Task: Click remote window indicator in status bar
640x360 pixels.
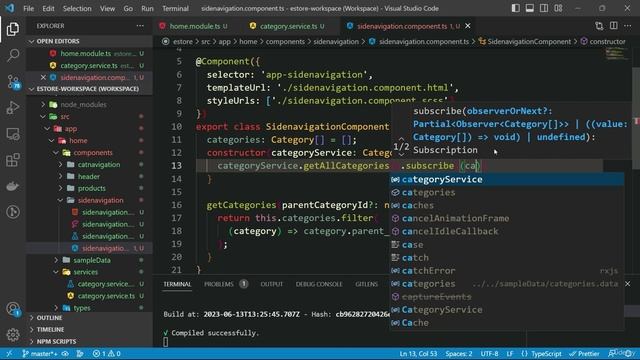Action: (x=9, y=353)
